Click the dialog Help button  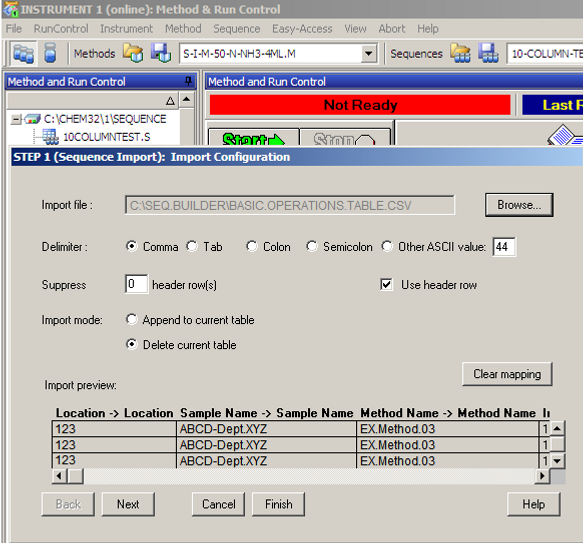533,504
